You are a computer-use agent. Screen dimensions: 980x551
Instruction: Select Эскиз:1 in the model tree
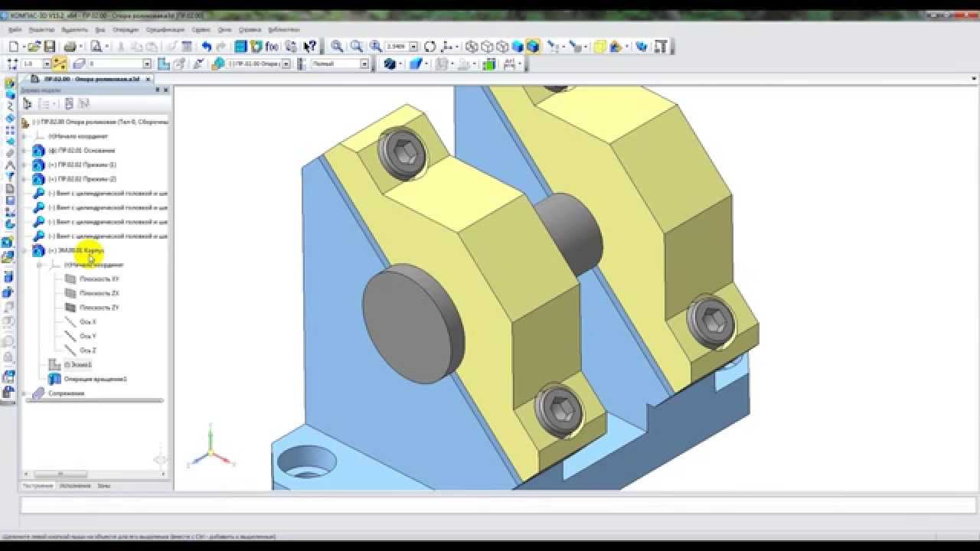[77, 365]
